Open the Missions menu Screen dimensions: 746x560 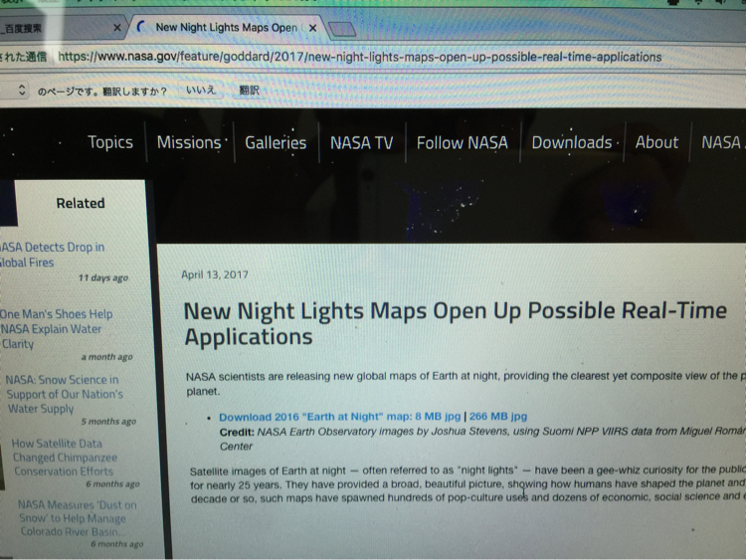pos(189,142)
